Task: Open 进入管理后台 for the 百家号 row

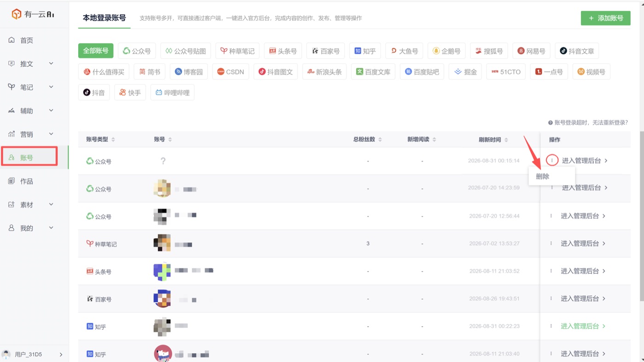Action: click(x=583, y=298)
